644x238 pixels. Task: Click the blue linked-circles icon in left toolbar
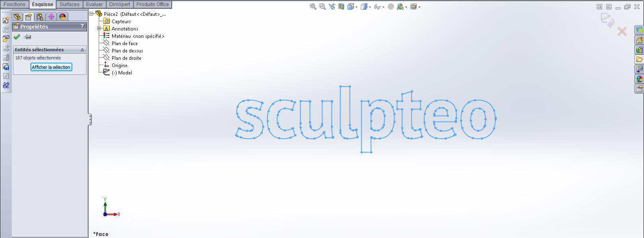click(6, 85)
